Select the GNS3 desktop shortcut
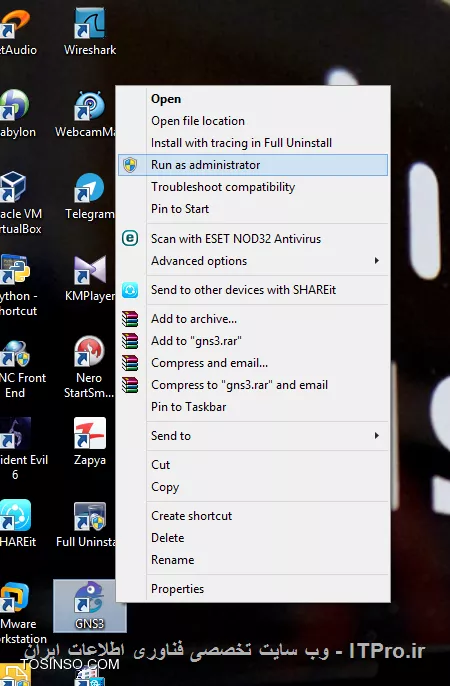This screenshot has width=450, height=686. [90, 606]
